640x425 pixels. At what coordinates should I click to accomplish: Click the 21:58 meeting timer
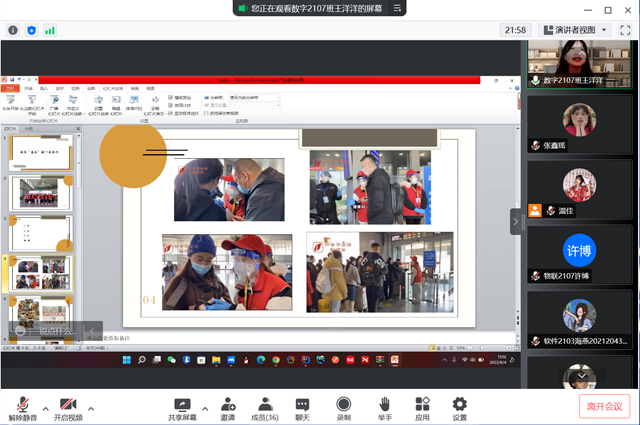click(x=515, y=30)
